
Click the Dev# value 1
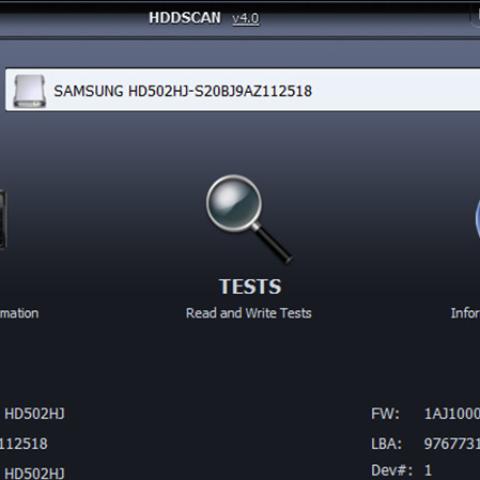(428, 471)
